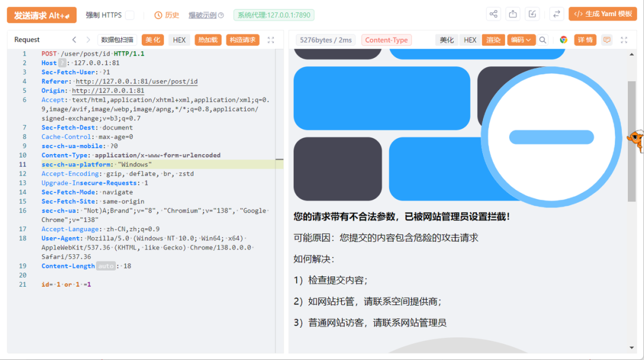644x360 pixels.
Task: Beautify the request with orange button
Action: point(153,40)
